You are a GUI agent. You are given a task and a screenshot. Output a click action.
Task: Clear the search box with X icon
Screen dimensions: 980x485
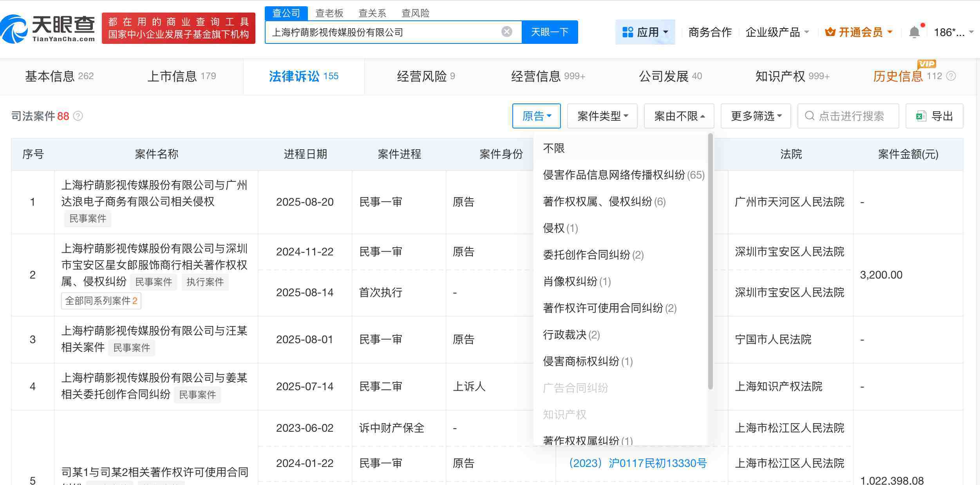click(506, 32)
